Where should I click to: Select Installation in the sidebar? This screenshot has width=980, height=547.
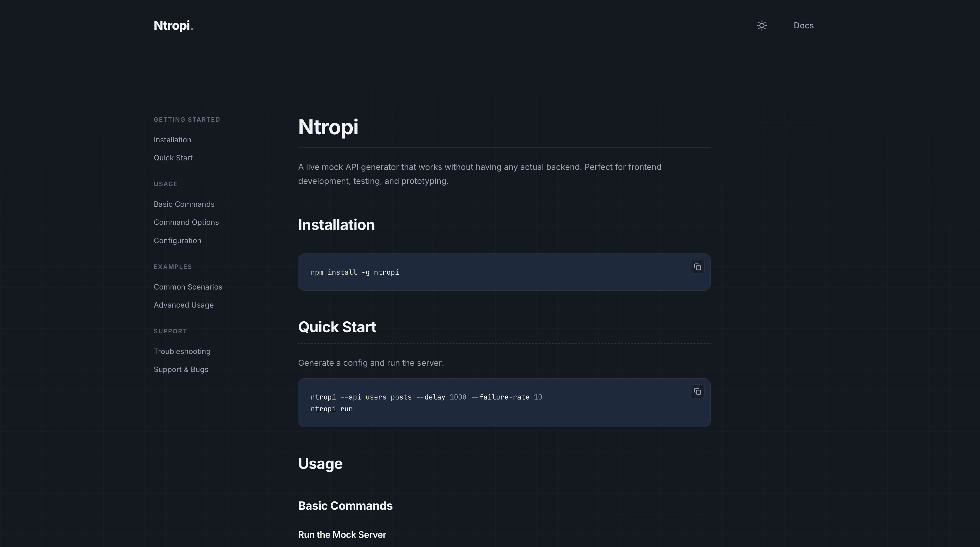click(x=172, y=139)
